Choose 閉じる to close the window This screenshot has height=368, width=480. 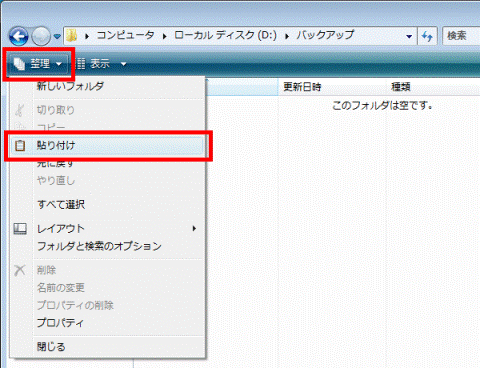coord(107,347)
